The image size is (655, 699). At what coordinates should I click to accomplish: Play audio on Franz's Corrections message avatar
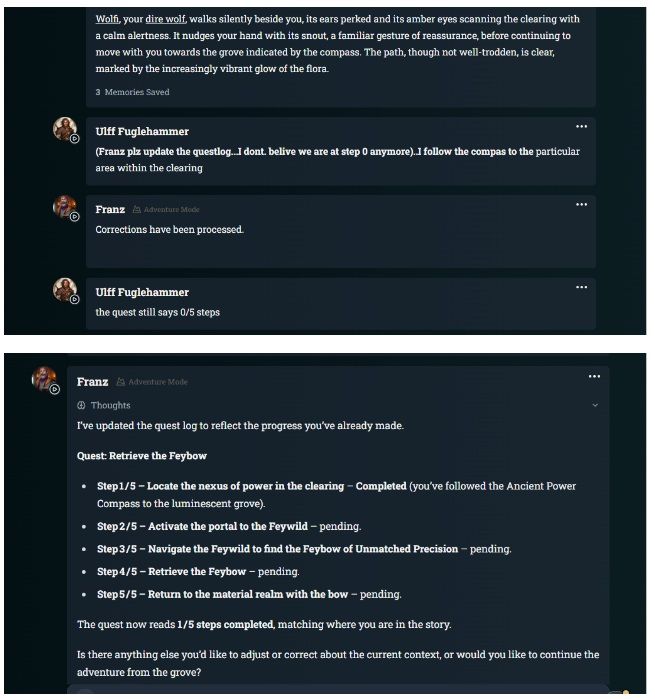click(74, 217)
